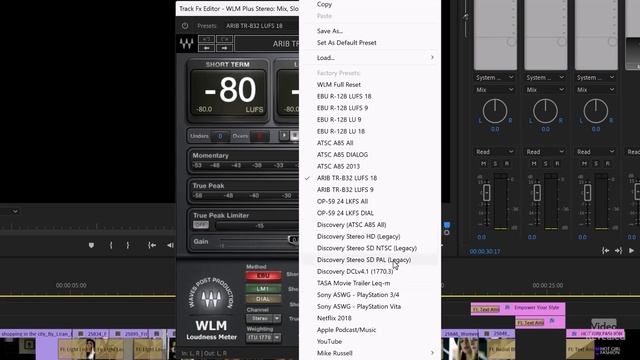
Task: Click the leftmost mixer track volume fader
Action: (x=487, y=192)
